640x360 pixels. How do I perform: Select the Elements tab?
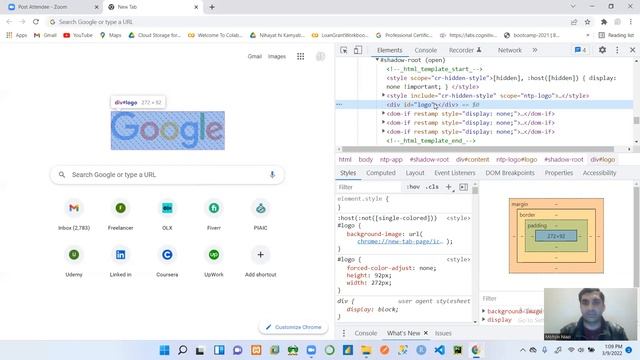389,50
